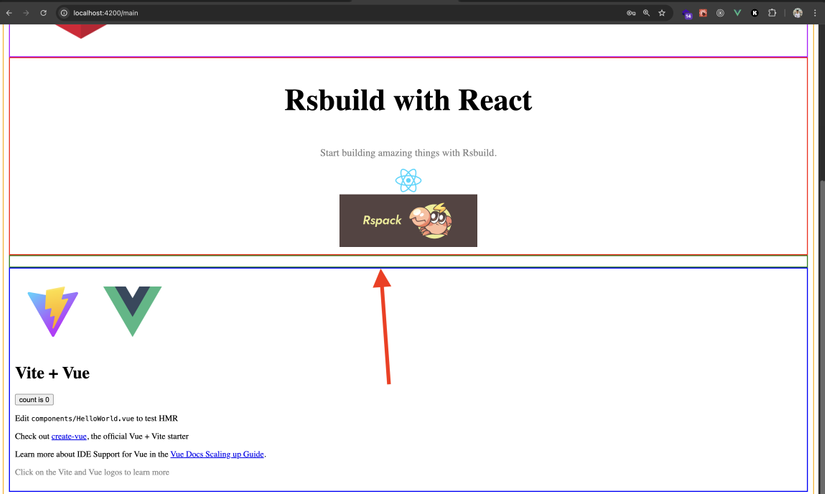Click the 'Rsbuild with React' heading

coord(408,100)
